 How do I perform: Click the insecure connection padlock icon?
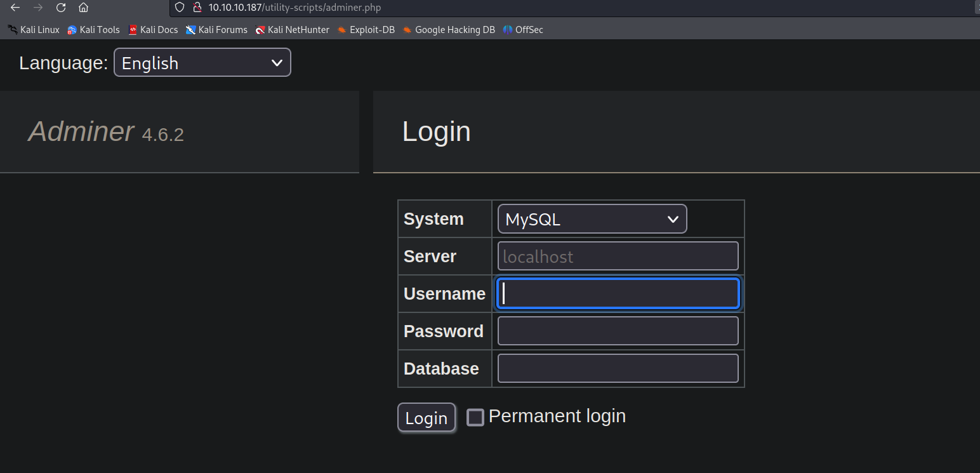[x=197, y=8]
